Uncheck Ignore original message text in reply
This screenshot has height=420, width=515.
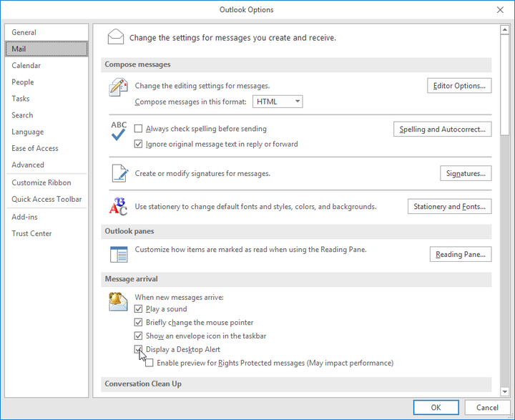click(x=138, y=144)
